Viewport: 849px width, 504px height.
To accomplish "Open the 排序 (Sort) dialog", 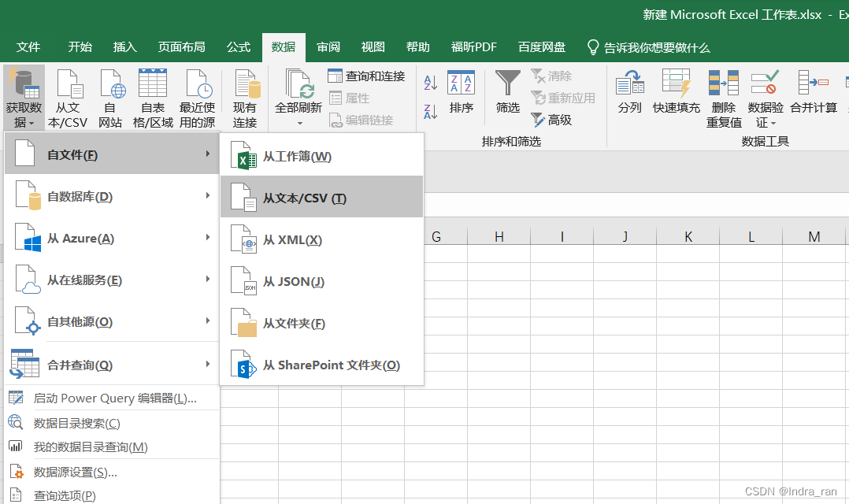I will tap(462, 91).
